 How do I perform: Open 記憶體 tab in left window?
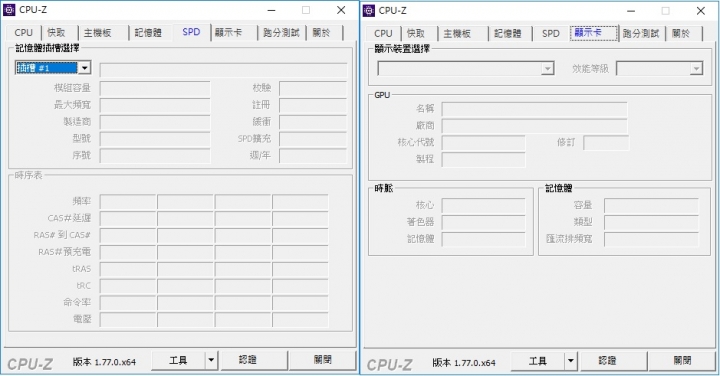click(148, 33)
